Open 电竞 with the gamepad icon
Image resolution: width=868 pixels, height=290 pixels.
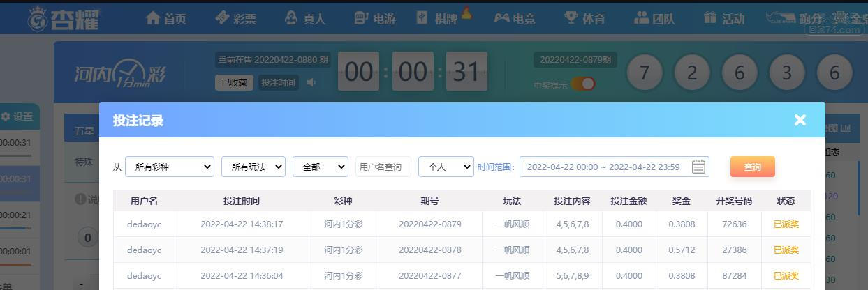(515, 18)
